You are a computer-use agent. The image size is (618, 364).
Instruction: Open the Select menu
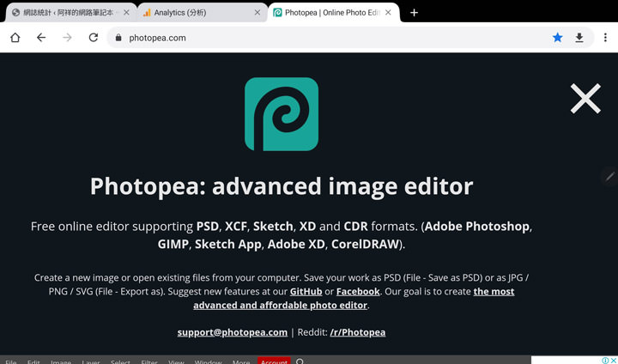point(120,361)
